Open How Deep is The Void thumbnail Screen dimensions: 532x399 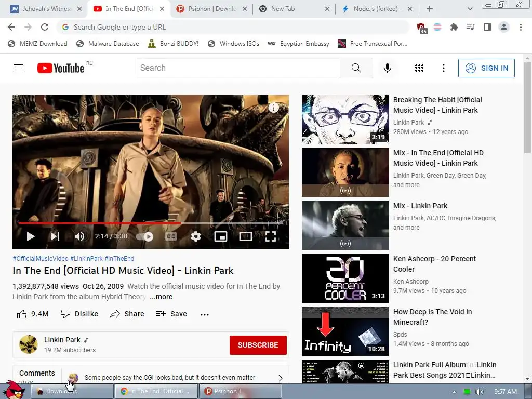(x=345, y=331)
